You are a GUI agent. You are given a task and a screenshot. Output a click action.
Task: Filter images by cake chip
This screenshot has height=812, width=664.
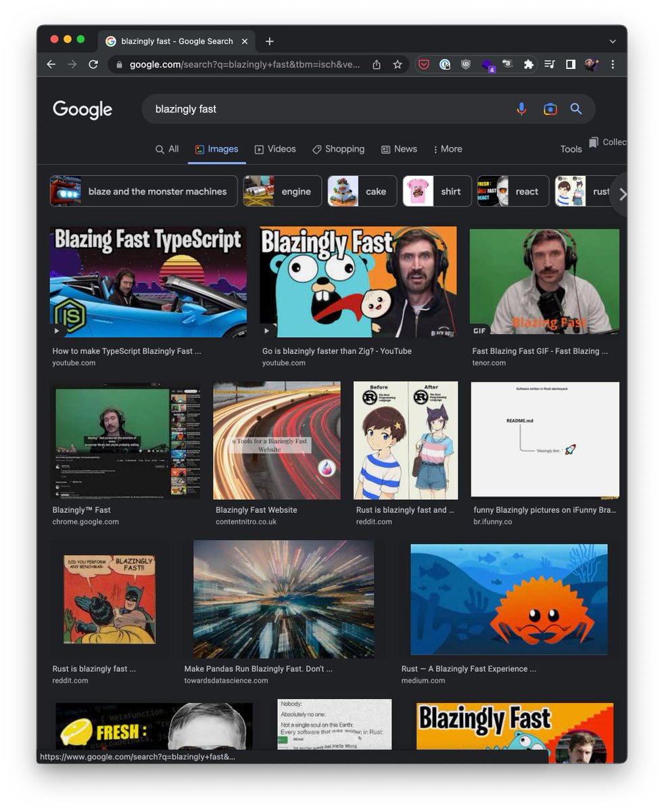coord(362,191)
